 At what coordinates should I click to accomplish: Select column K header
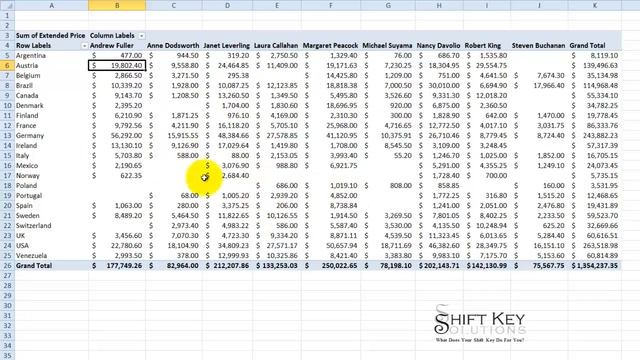coord(595,5)
